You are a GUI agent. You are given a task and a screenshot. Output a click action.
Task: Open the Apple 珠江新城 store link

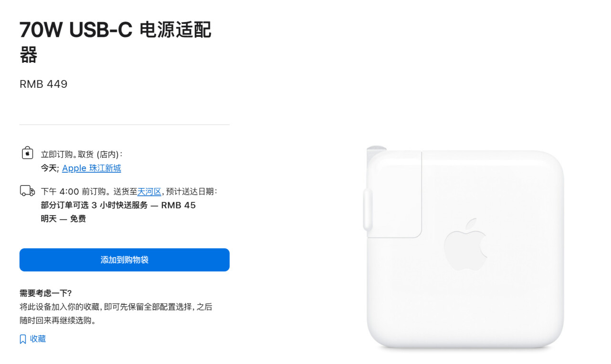click(92, 168)
